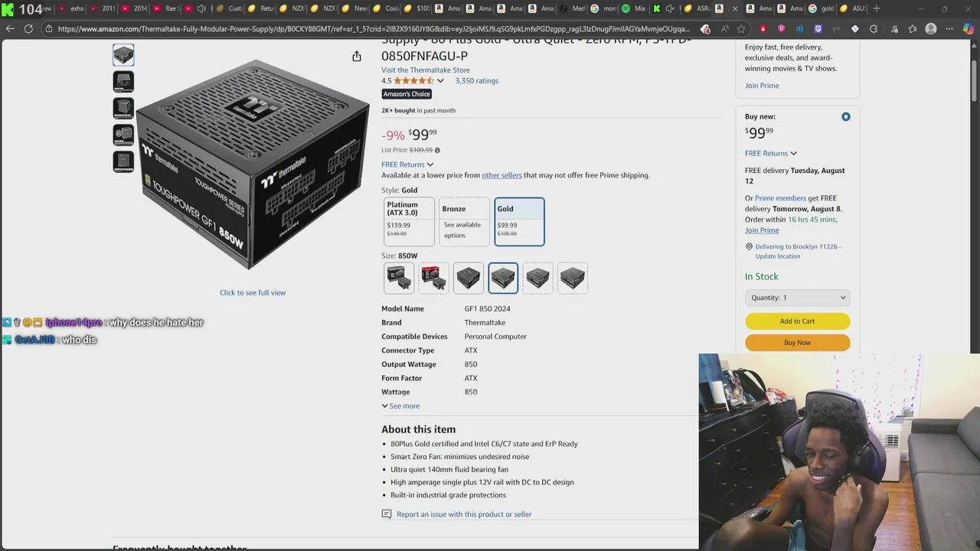
Task: Choose the Platinum (ATX 3.0) style option
Action: (x=409, y=222)
